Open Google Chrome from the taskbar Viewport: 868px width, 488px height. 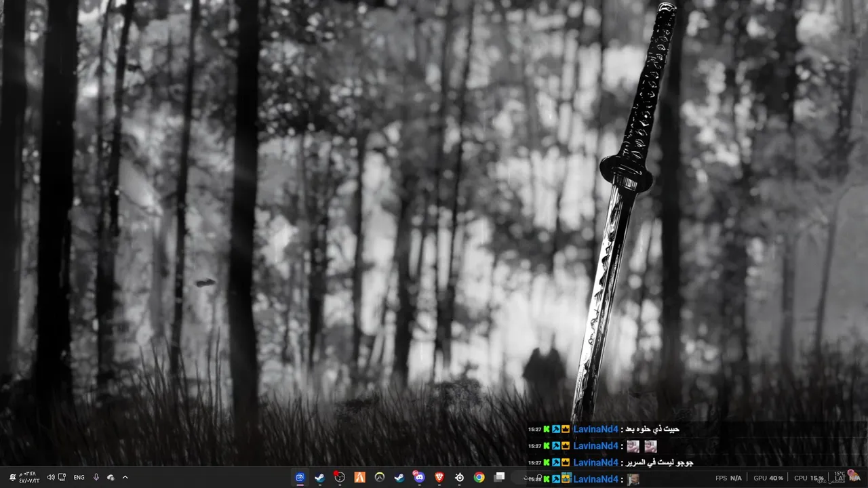pyautogui.click(x=479, y=477)
